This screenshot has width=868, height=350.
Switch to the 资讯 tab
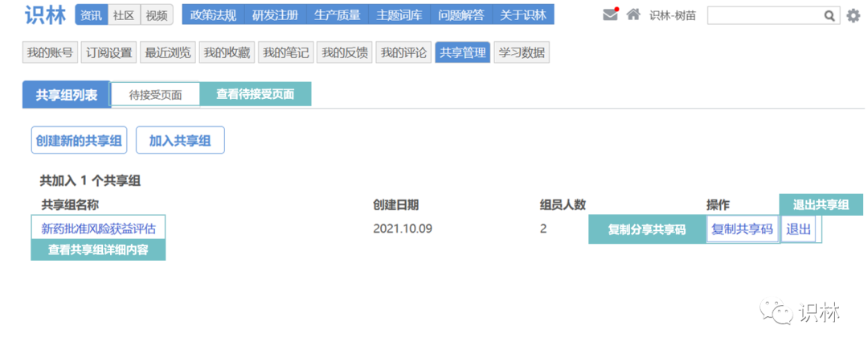coord(91,15)
